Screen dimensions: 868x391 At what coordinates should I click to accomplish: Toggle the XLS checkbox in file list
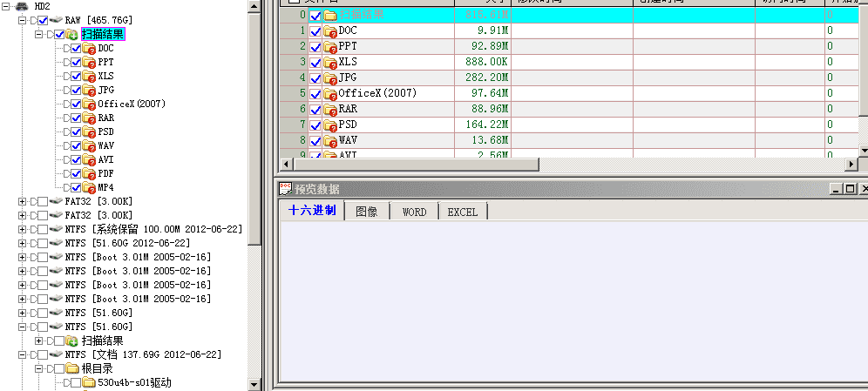point(315,62)
